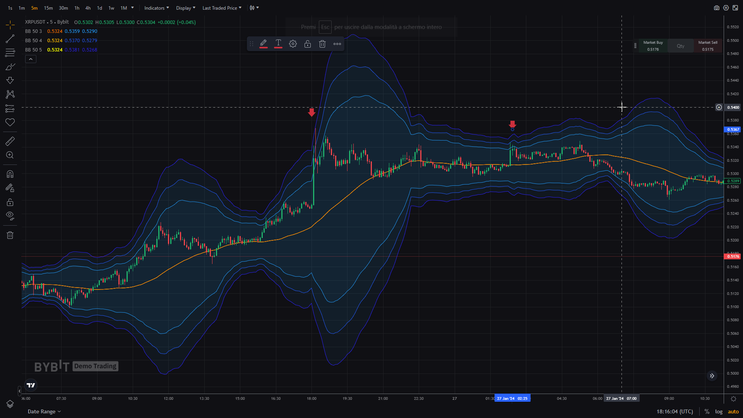Image resolution: width=743 pixels, height=418 pixels.
Task: Select the 1m timeframe
Action: [x=21, y=8]
